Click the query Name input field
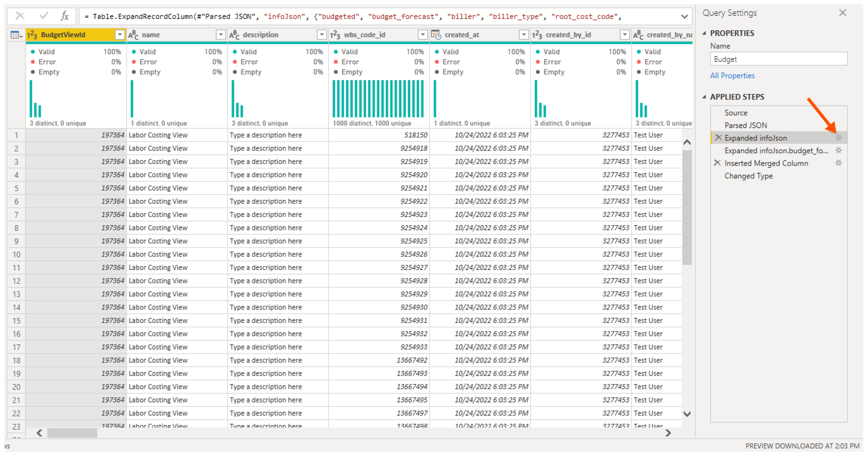Screen dimensions: 868x456 [778, 59]
